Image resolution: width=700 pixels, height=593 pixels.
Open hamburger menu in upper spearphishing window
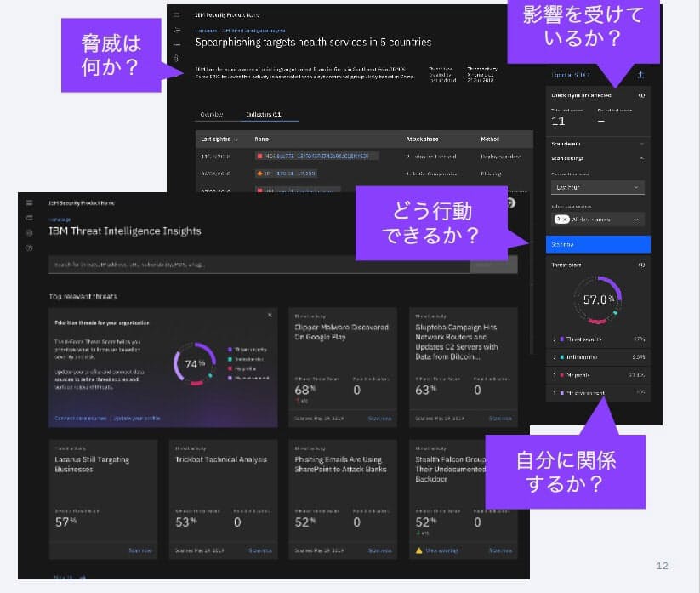click(x=177, y=14)
